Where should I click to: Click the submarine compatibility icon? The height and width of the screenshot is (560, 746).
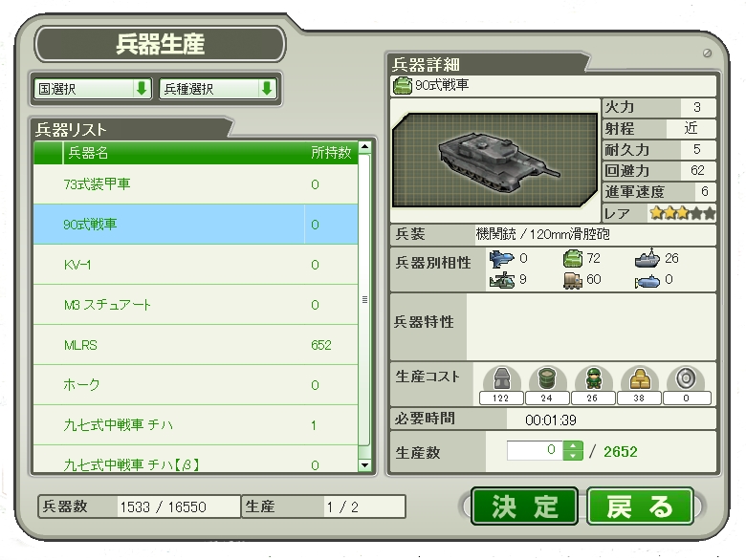647,281
